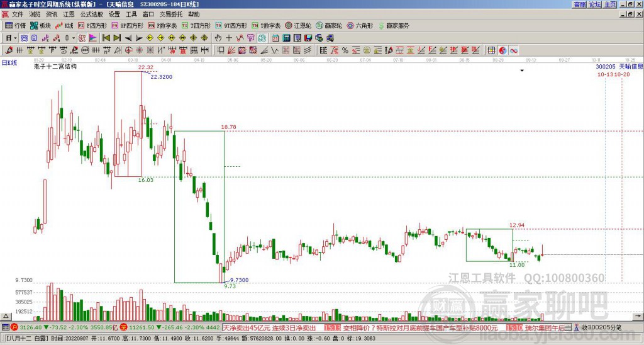Select the crosshair cursor tool
This screenshot has width=644, height=345.
[229, 38]
